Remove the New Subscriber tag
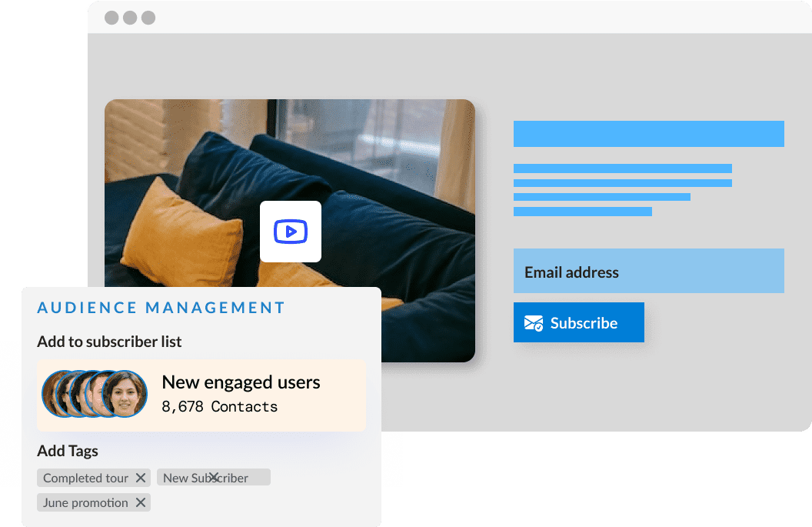This screenshot has height=527, width=812. pos(213,477)
